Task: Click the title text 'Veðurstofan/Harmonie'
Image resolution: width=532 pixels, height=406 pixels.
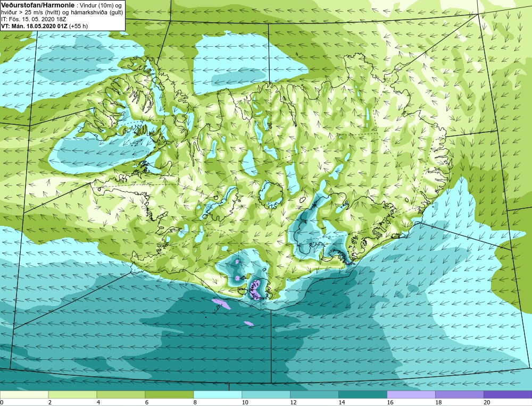Action: tap(38, 5)
